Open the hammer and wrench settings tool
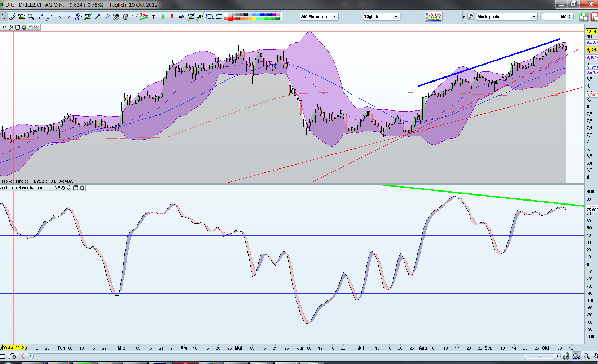The width and height of the screenshot is (598, 364). (116, 17)
